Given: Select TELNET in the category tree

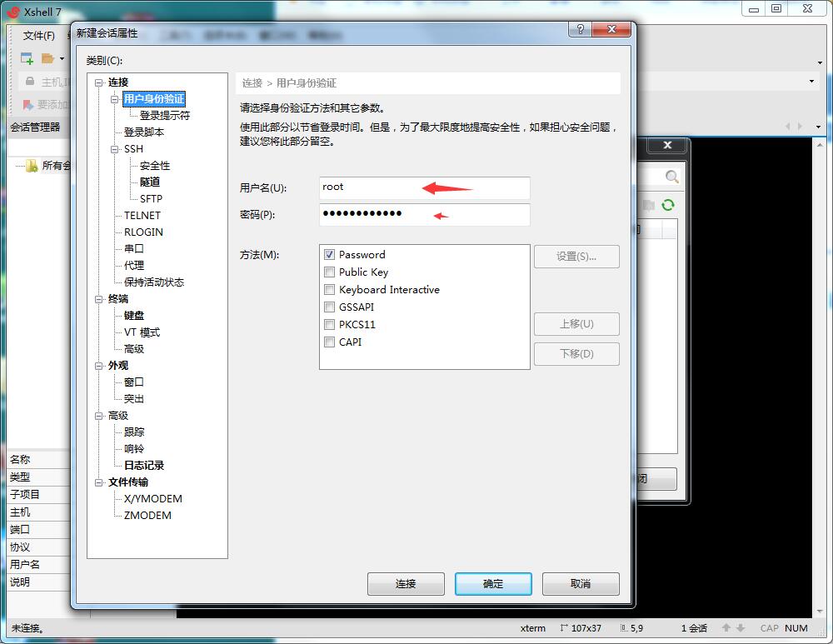Looking at the screenshot, I should click(142, 215).
